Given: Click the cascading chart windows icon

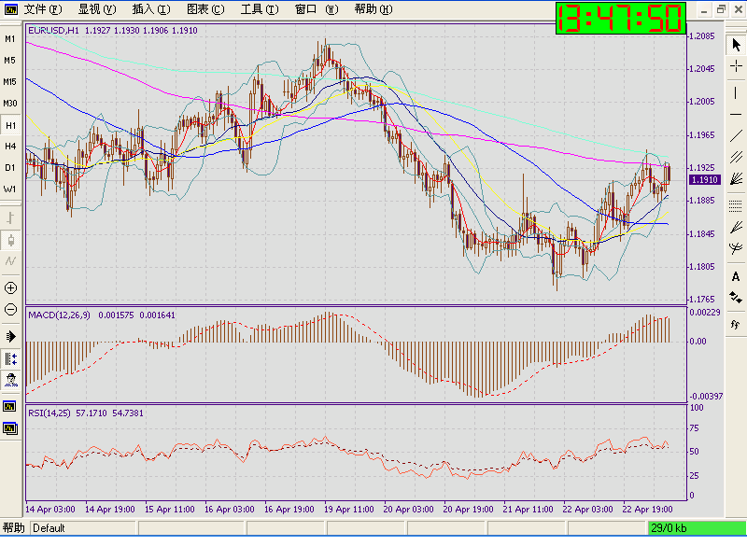Looking at the screenshot, I should 10,428.
